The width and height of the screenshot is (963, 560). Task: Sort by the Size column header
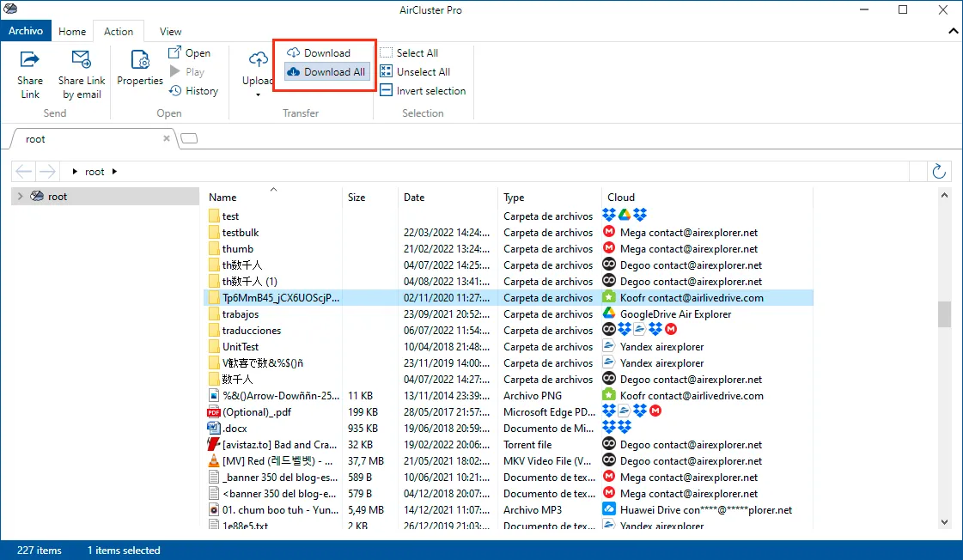click(x=369, y=197)
